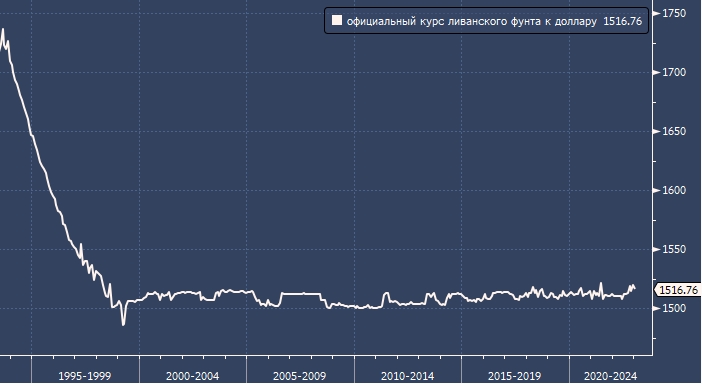
Task: Click the 1500 y-axis label
Action: [674, 308]
